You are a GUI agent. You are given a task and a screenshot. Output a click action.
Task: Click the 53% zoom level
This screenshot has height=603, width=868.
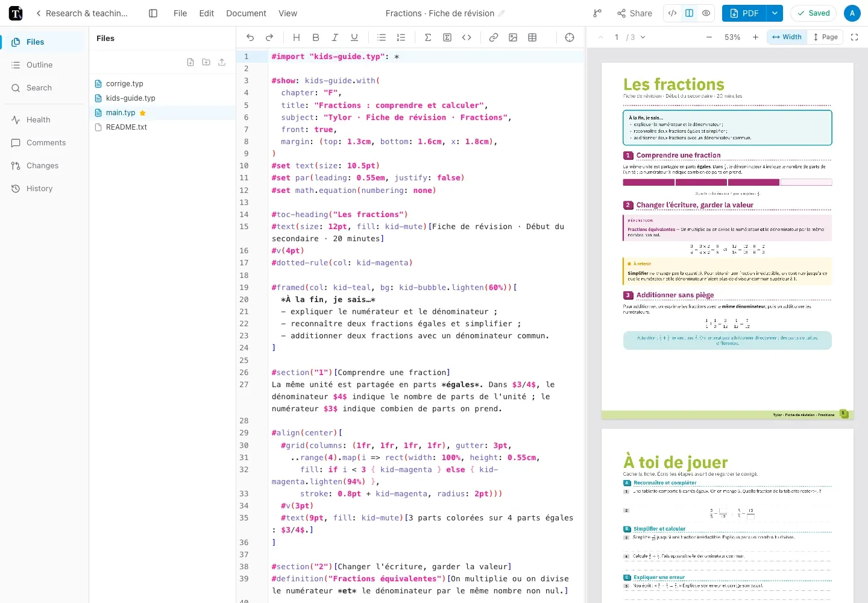732,37
